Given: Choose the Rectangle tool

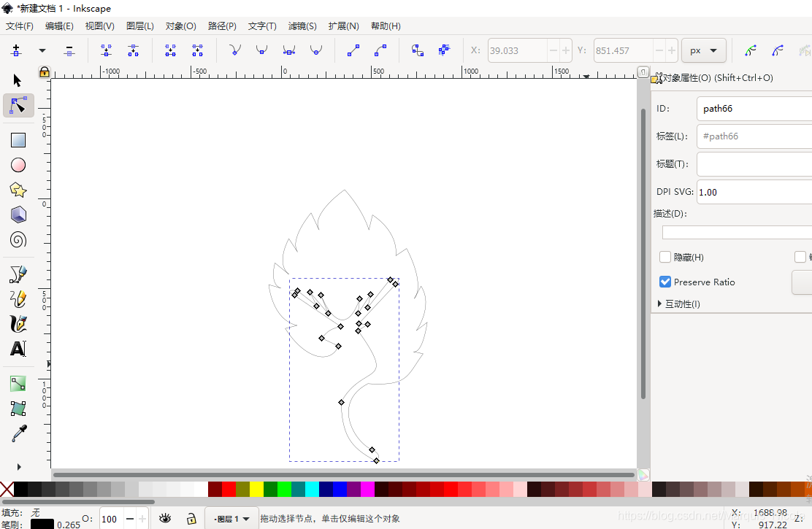Looking at the screenshot, I should [18, 140].
